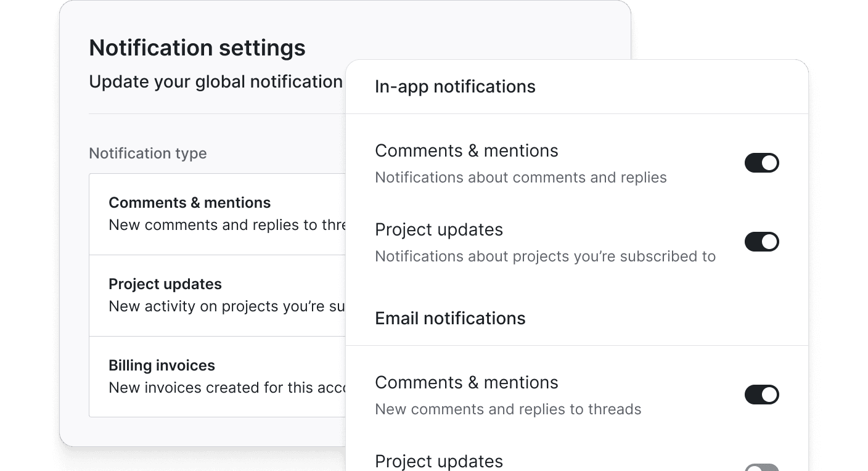This screenshot has width=868, height=471.
Task: Toggle off in-app Comments & mentions notifications
Action: coord(762,163)
